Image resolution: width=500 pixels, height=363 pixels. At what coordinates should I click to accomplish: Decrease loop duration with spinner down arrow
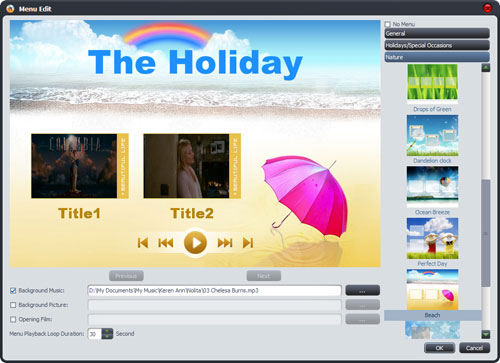pos(107,336)
